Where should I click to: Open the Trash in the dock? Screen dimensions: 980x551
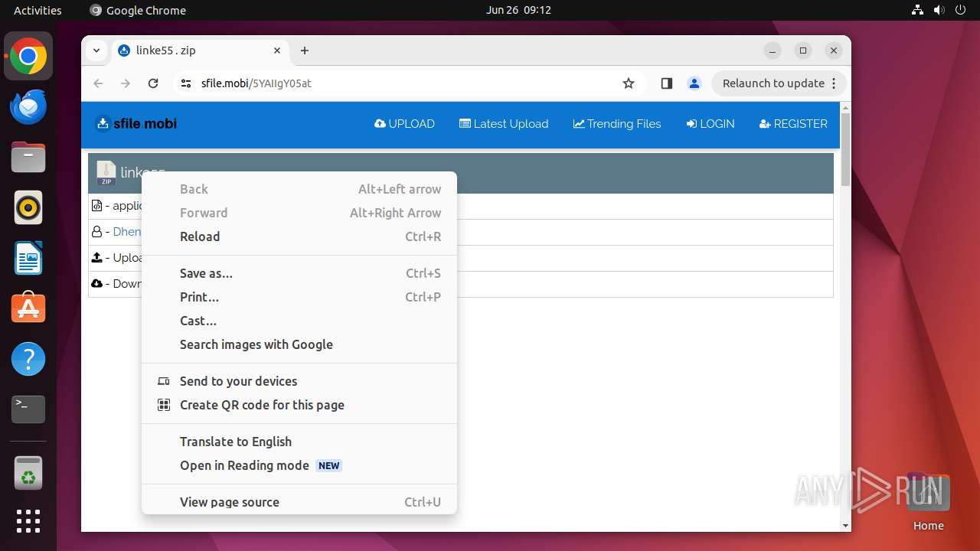pos(28,473)
